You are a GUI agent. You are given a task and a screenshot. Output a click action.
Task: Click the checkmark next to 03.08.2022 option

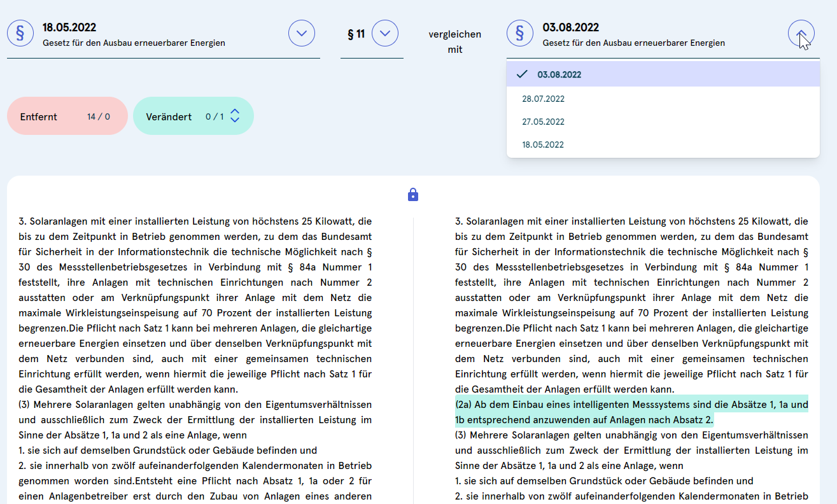[523, 74]
